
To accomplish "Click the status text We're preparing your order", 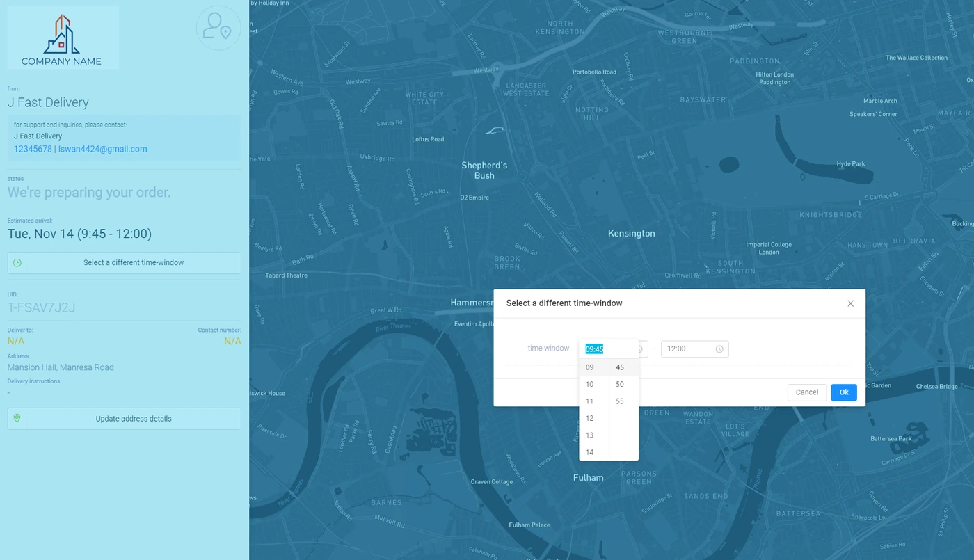I will pyautogui.click(x=89, y=193).
